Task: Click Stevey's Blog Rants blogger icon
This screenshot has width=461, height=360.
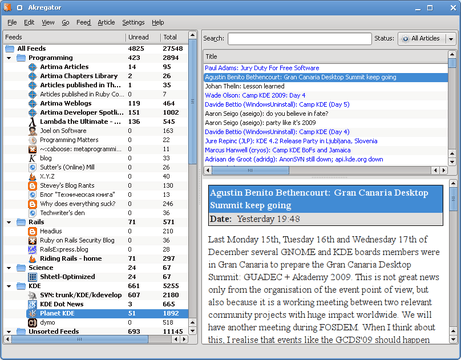Action: click(32, 186)
